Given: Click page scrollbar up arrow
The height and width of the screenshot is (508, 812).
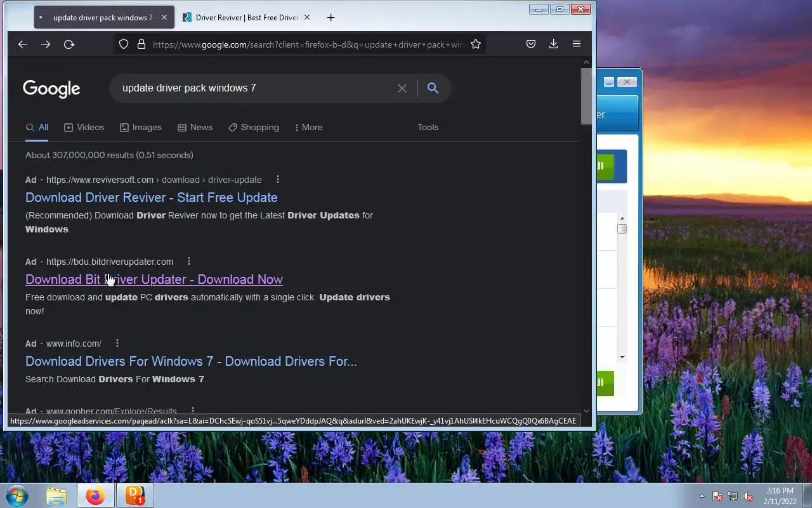Looking at the screenshot, I should tap(586, 62).
